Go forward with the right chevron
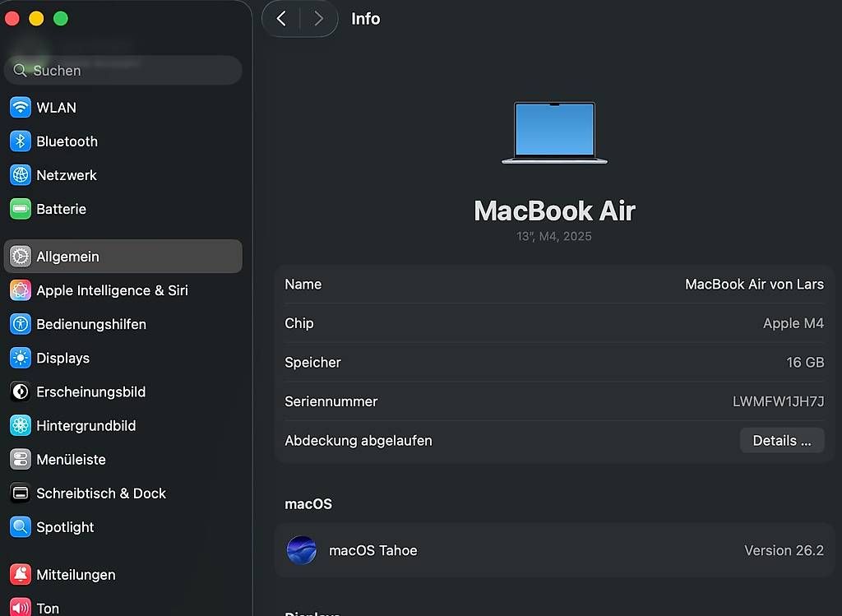Screen dimensions: 842x616 [318, 19]
